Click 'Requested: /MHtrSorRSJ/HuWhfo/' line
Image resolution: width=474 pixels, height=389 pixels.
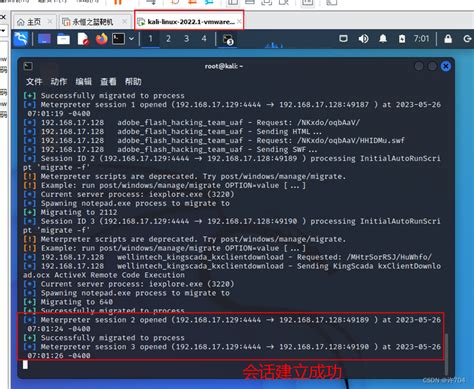[227, 257]
